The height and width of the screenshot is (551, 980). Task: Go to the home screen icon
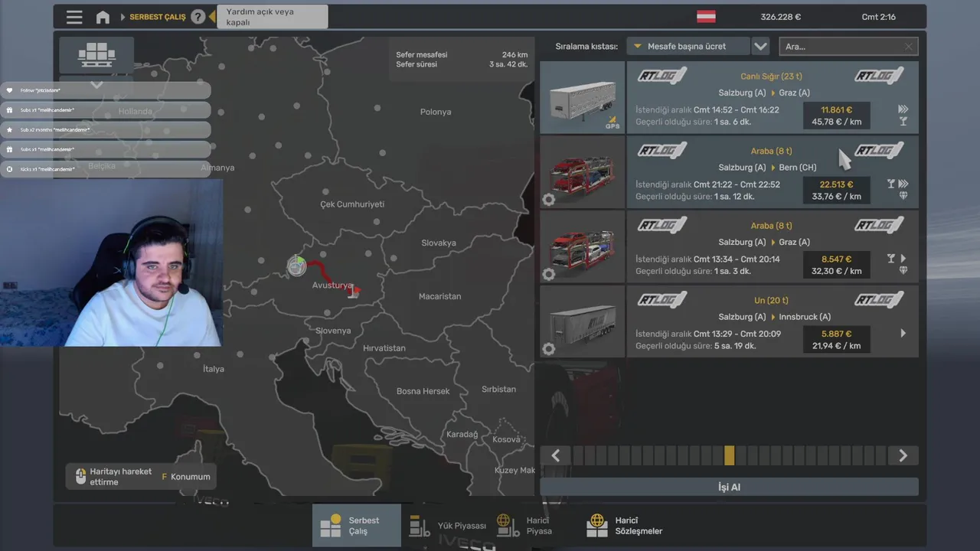click(103, 17)
